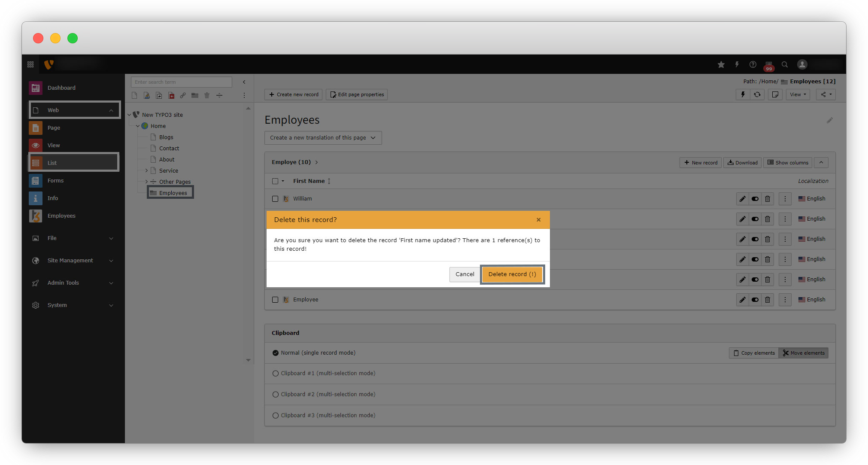Select the Forms module in sidebar

(x=55, y=181)
